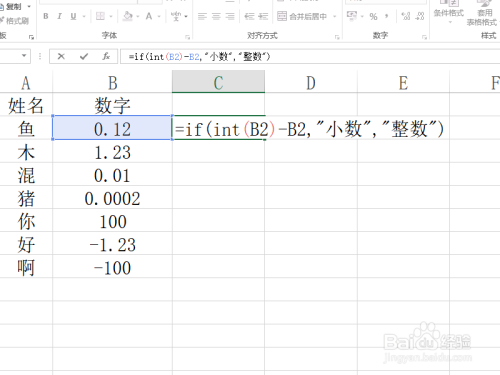Apply fill color to cell
Viewport: 500px width, 375px height.
pyautogui.click(x=128, y=16)
